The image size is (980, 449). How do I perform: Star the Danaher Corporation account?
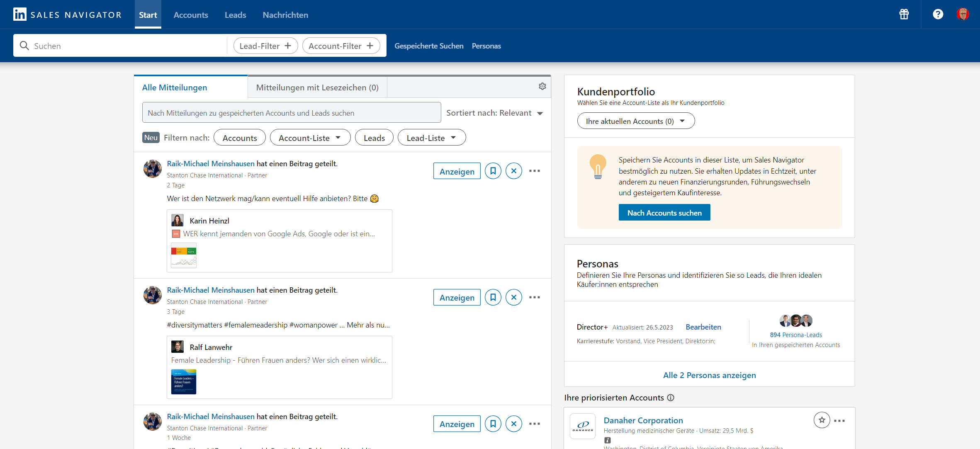[822, 420]
